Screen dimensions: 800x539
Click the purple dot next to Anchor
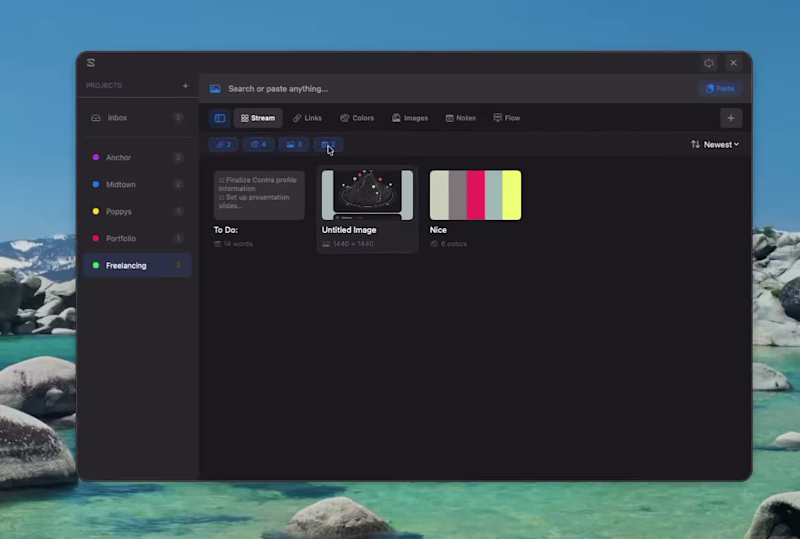tap(95, 157)
